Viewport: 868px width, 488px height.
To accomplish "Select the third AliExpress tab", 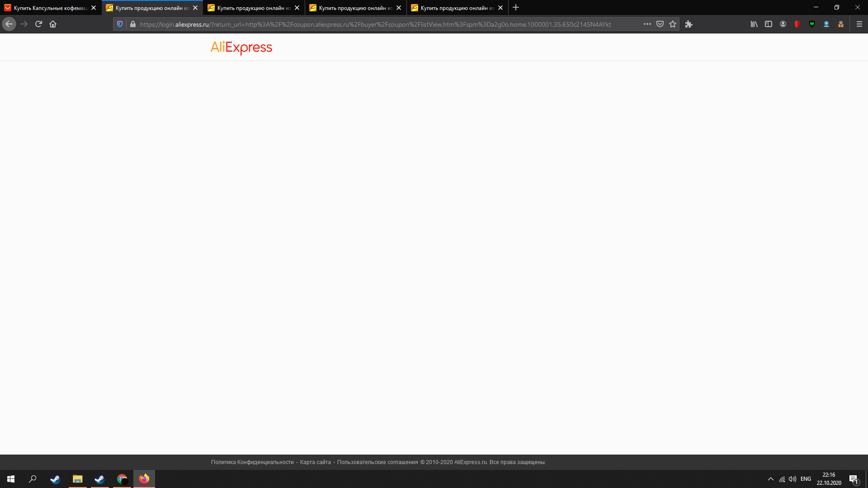I will click(254, 8).
